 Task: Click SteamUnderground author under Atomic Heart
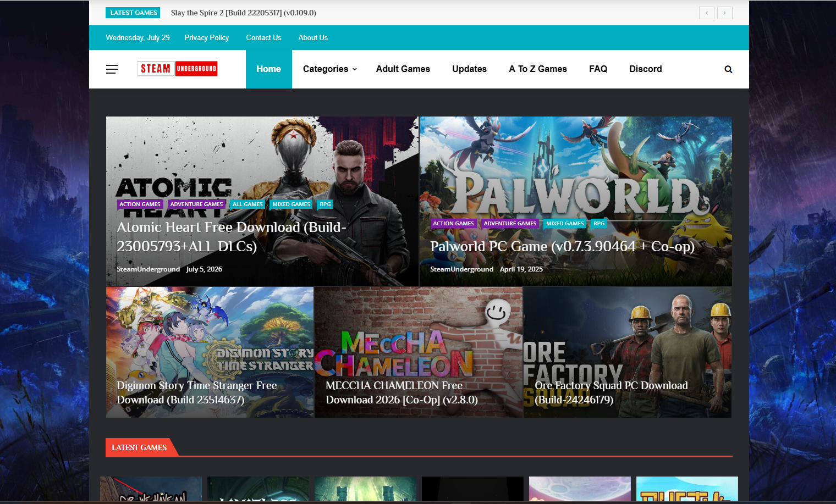click(x=148, y=269)
